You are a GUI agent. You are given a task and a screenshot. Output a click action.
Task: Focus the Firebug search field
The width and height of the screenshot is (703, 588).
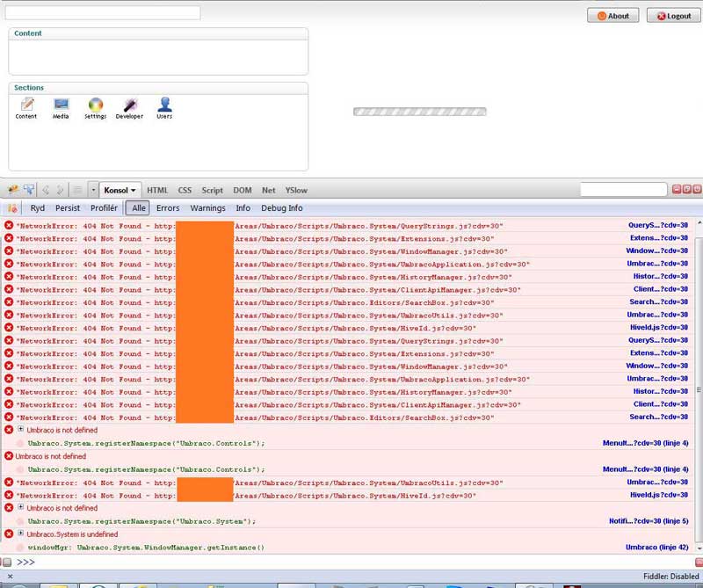[x=623, y=190]
